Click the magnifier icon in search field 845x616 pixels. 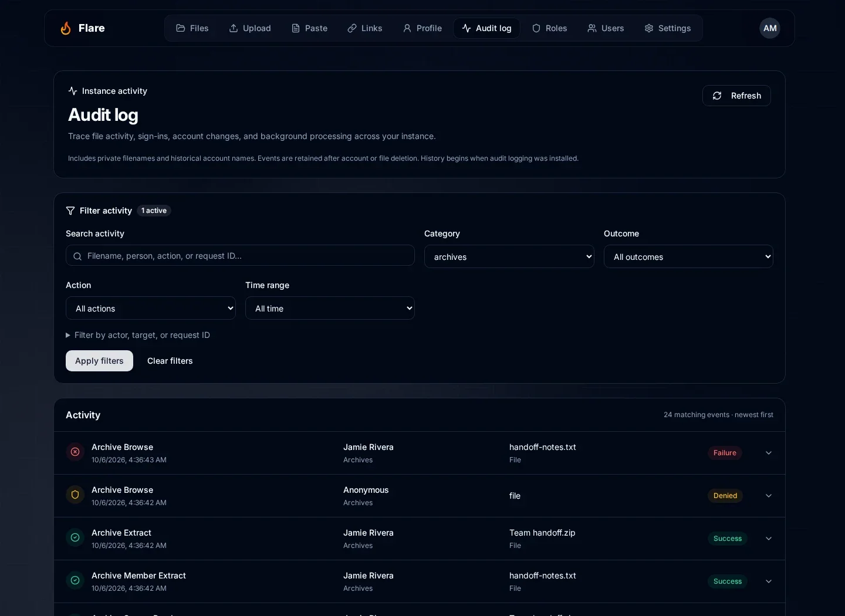point(77,256)
